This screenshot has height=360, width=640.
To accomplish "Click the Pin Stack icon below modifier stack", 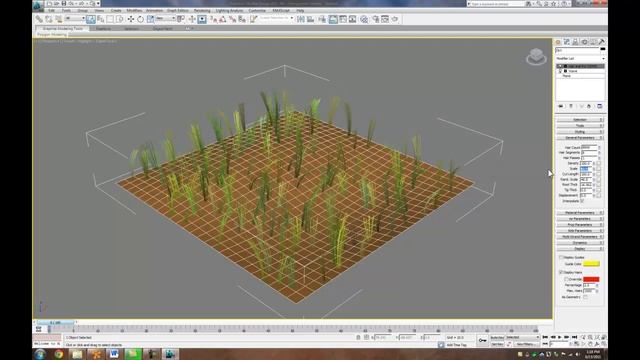I will [561, 106].
